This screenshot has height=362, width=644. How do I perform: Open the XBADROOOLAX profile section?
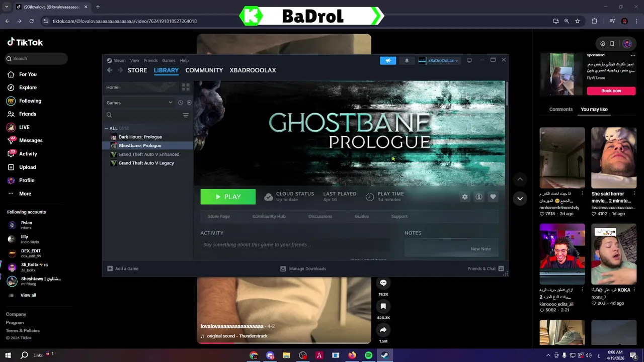(253, 70)
